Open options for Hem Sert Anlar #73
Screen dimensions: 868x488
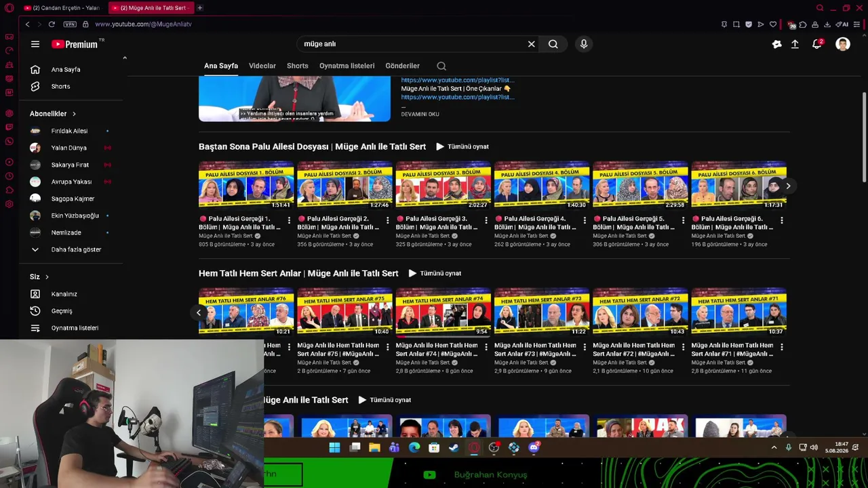pyautogui.click(x=585, y=347)
